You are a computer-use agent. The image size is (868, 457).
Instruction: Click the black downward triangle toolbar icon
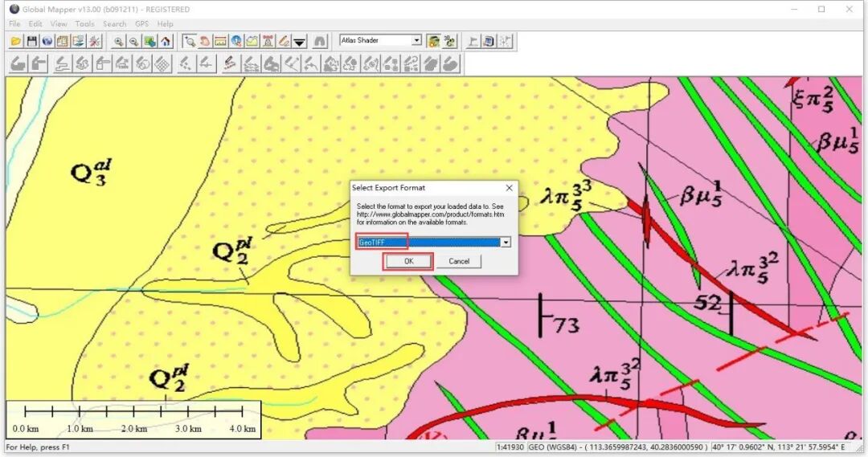tap(300, 41)
